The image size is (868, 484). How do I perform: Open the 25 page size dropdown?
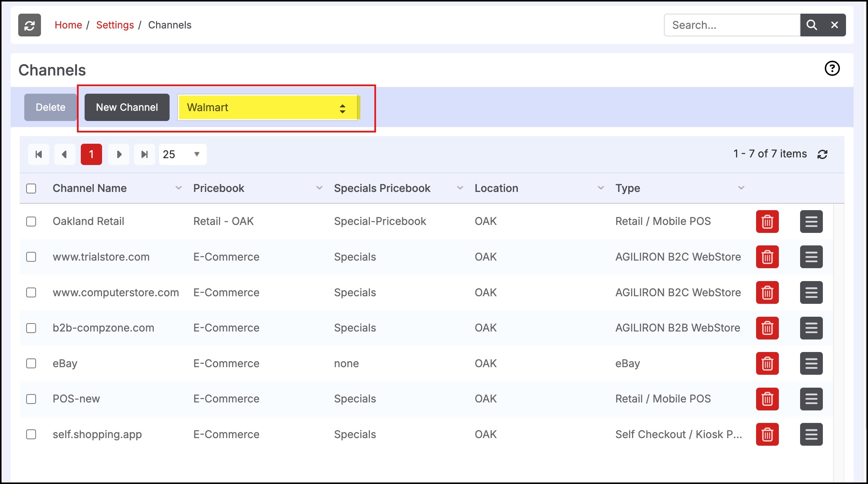pos(182,154)
